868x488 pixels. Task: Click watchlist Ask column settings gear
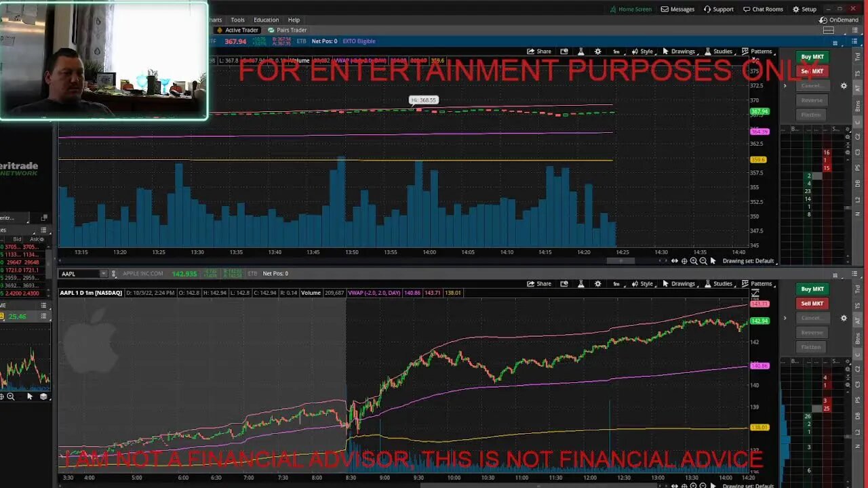tap(41, 239)
